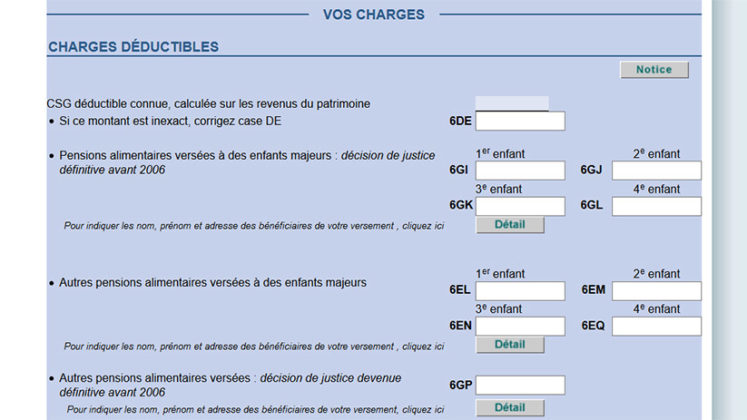Focus the 6GK third child field
This screenshot has width=747, height=420.
520,206
